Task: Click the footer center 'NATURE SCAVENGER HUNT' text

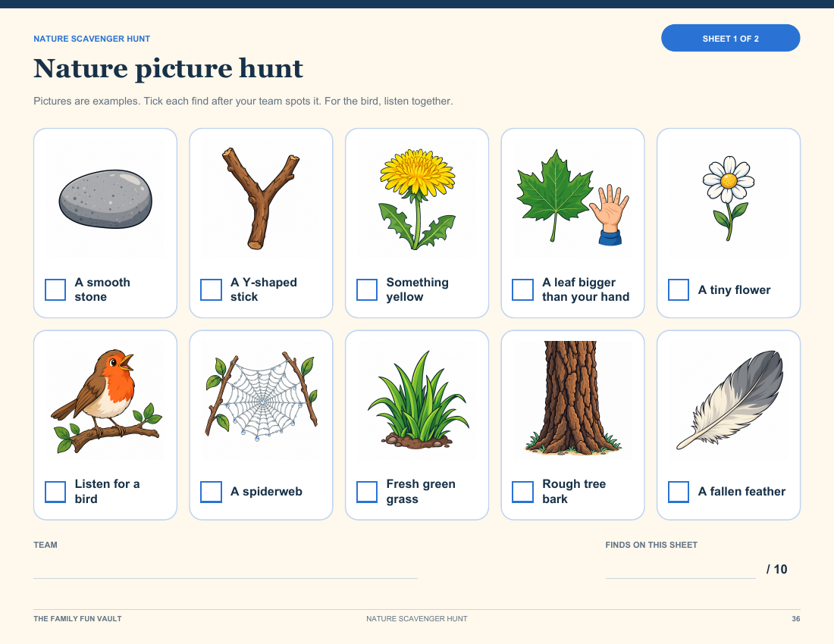Action: (417, 618)
